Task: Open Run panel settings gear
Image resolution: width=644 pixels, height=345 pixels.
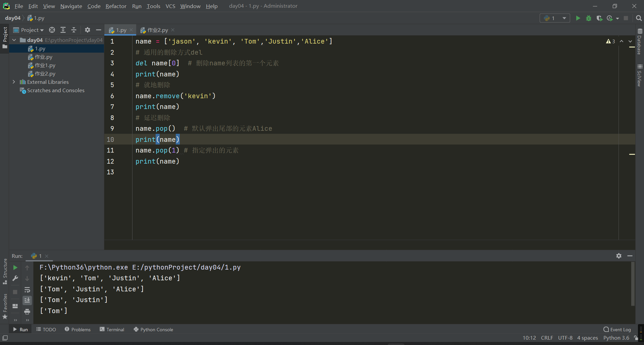Action: tap(619, 256)
